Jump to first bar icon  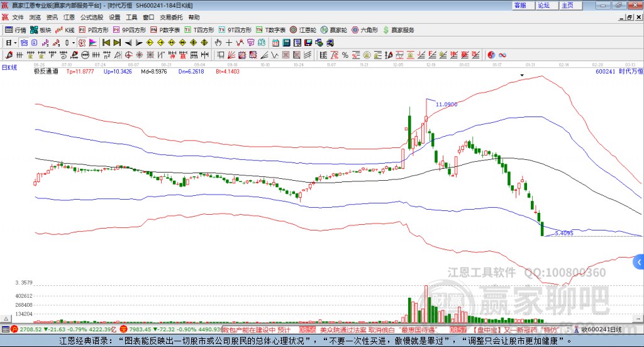(x=106, y=43)
